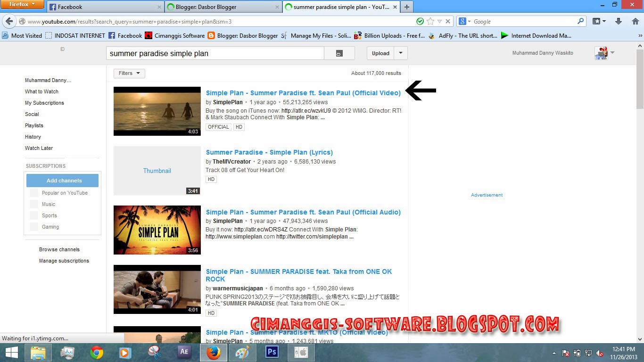The width and height of the screenshot is (644, 362).
Task: Open Summer Paradise ft. Sean Paul (Official Video)
Action: pyautogui.click(x=303, y=93)
